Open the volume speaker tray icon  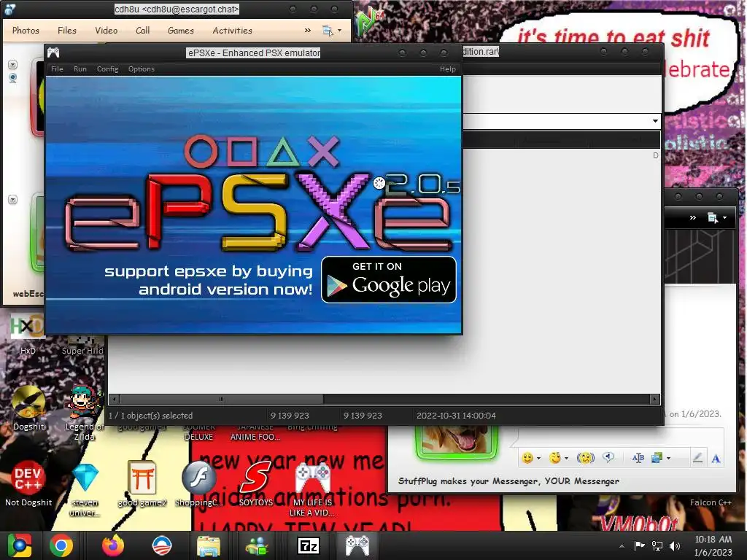click(x=675, y=546)
